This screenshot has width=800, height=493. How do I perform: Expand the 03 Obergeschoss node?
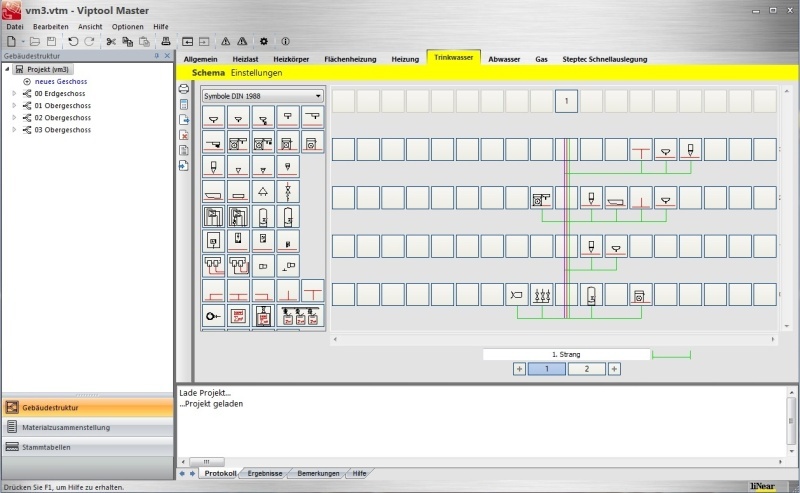[14, 130]
